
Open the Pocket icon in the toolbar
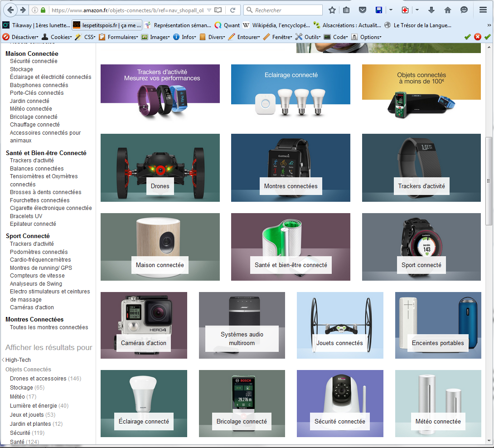[x=362, y=10]
